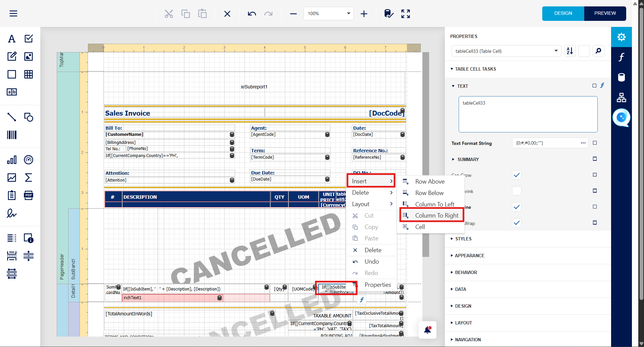644x347 pixels.
Task: Click the Redo arrow in the top toolbar
Action: [269, 14]
